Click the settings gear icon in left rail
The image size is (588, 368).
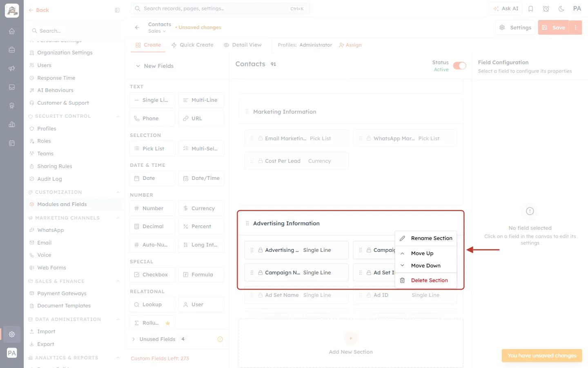(x=12, y=334)
